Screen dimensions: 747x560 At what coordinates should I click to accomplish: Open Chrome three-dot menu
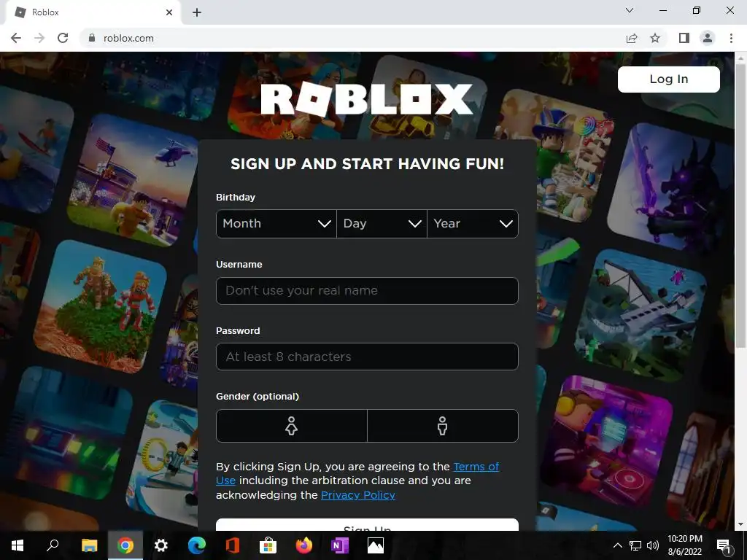pyautogui.click(x=731, y=38)
